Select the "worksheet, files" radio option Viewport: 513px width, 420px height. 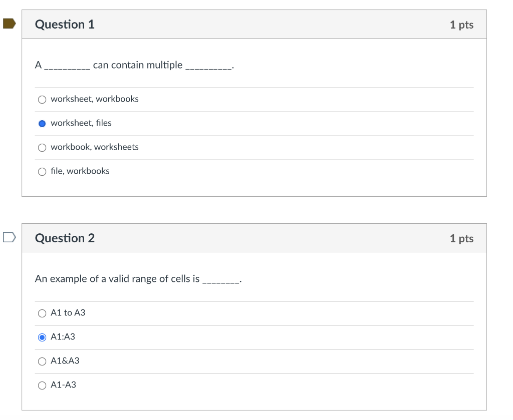click(x=42, y=123)
